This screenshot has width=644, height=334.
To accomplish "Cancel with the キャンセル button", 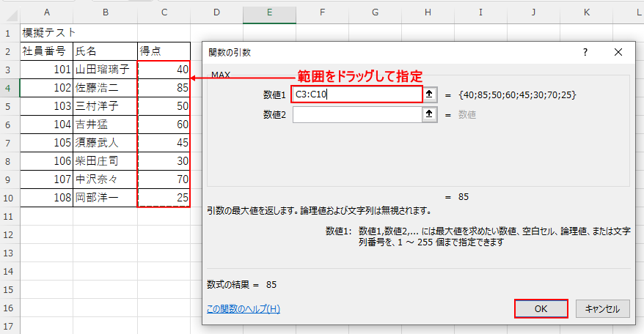I will pyautogui.click(x=602, y=308).
